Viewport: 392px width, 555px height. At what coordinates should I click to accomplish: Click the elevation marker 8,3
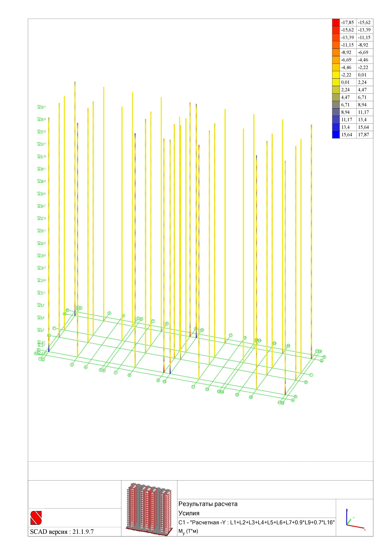click(x=41, y=305)
